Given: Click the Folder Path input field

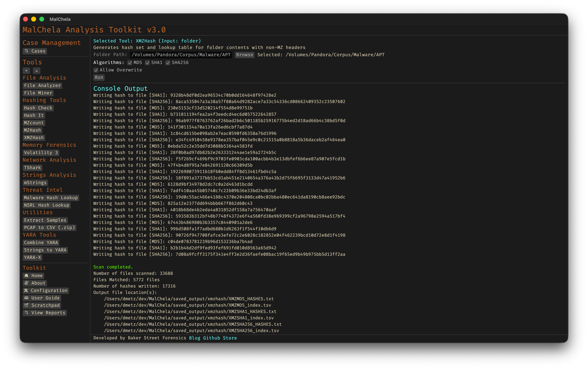Looking at the screenshot, I should tap(181, 55).
